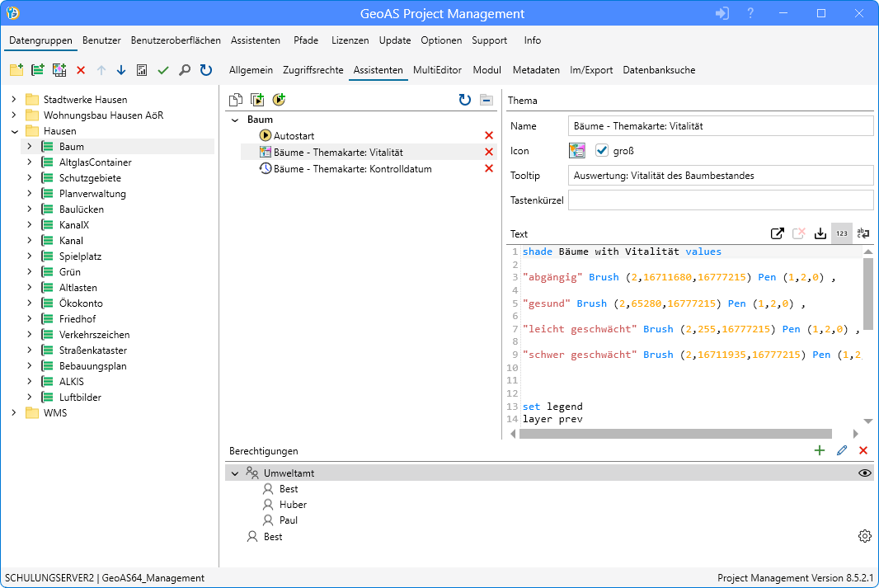Delete the Autostart assistant with red X
The width and height of the screenshot is (879, 588).
point(489,135)
